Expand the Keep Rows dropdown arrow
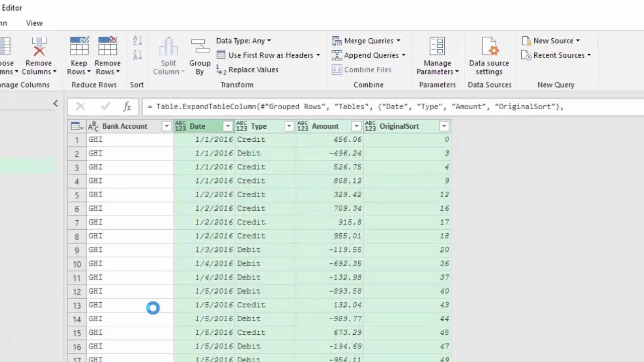644x362 pixels. click(x=90, y=72)
